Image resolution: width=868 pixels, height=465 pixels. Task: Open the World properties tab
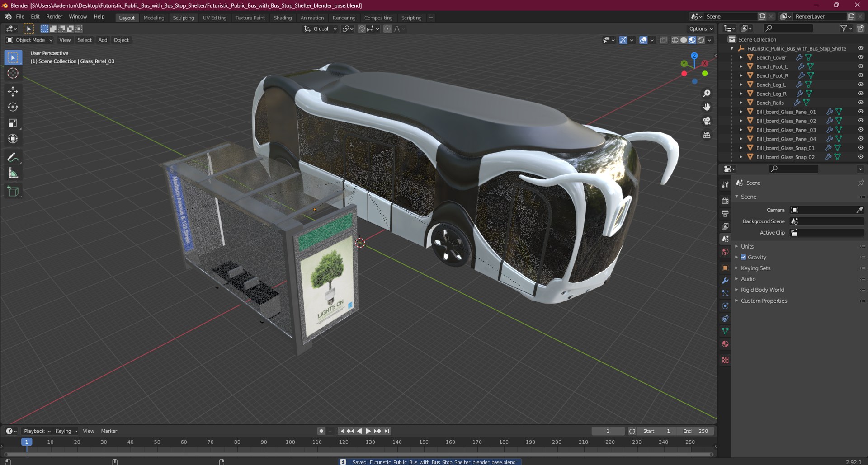pos(725,252)
